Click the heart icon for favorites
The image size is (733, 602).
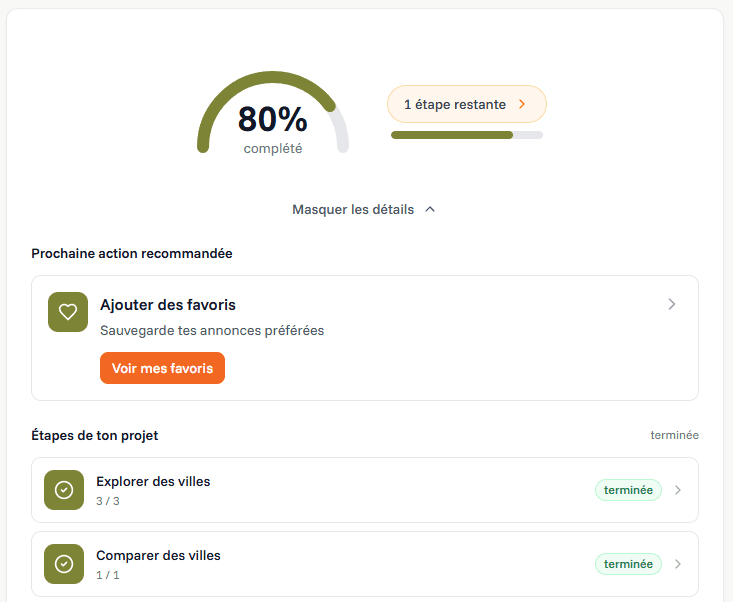point(68,312)
